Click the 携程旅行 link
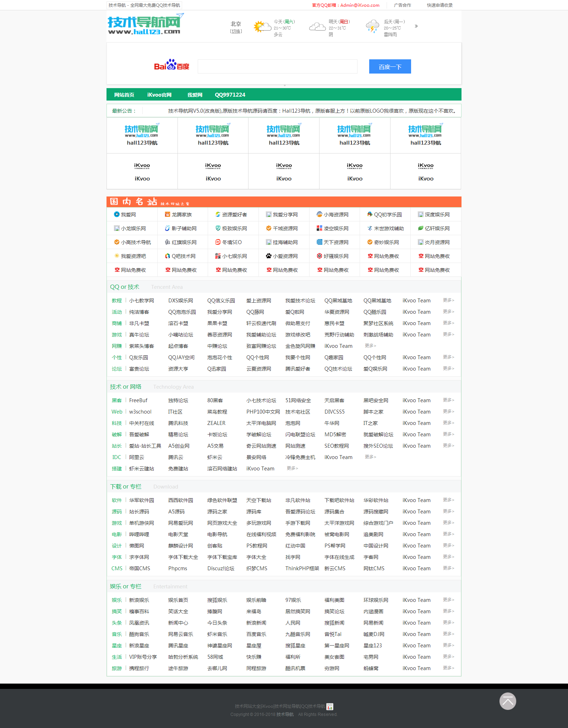This screenshot has width=568, height=728. pyautogui.click(x=139, y=668)
